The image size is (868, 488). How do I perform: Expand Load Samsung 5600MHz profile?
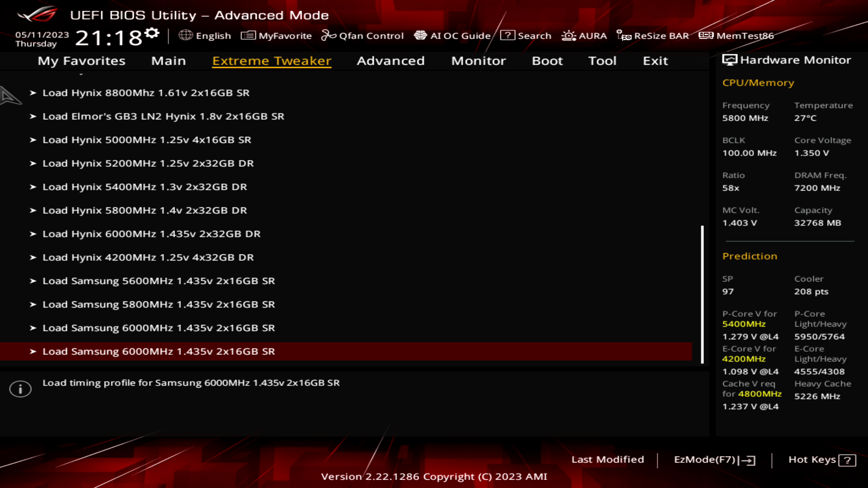click(158, 281)
